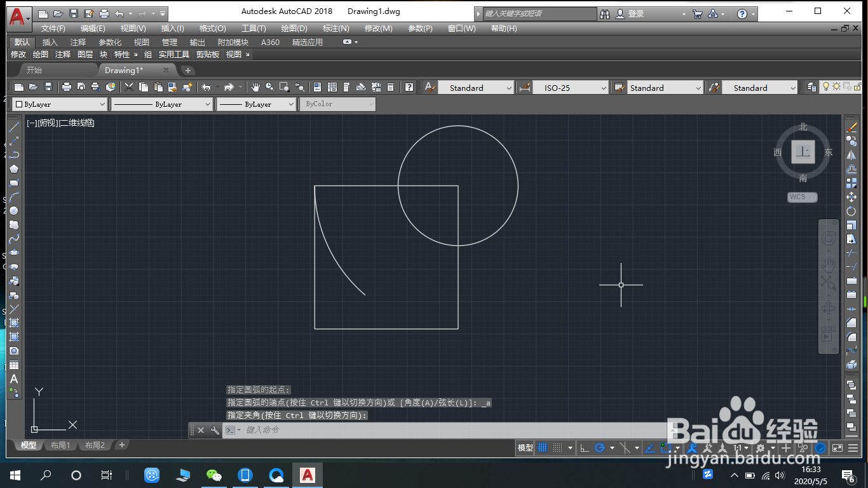Click the Move tool icon
Viewport: 868px width, 488px height.
point(851,197)
